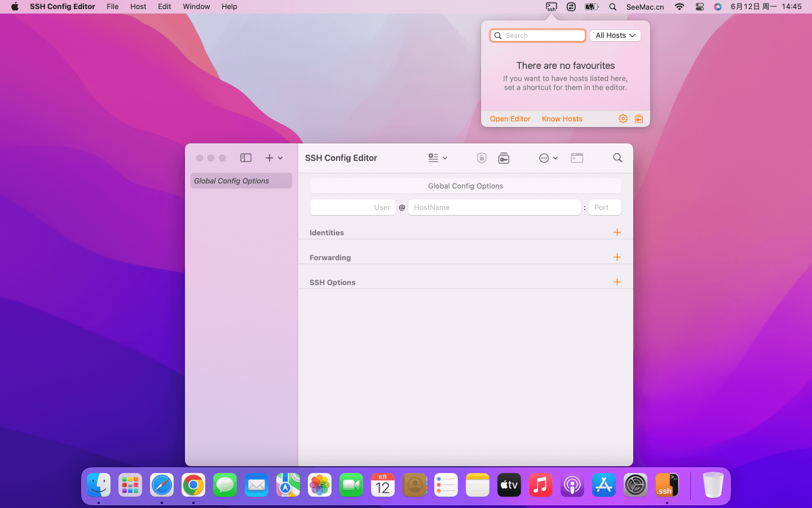Click the search magnifier in editor toolbar
812x508 pixels.
pos(617,158)
